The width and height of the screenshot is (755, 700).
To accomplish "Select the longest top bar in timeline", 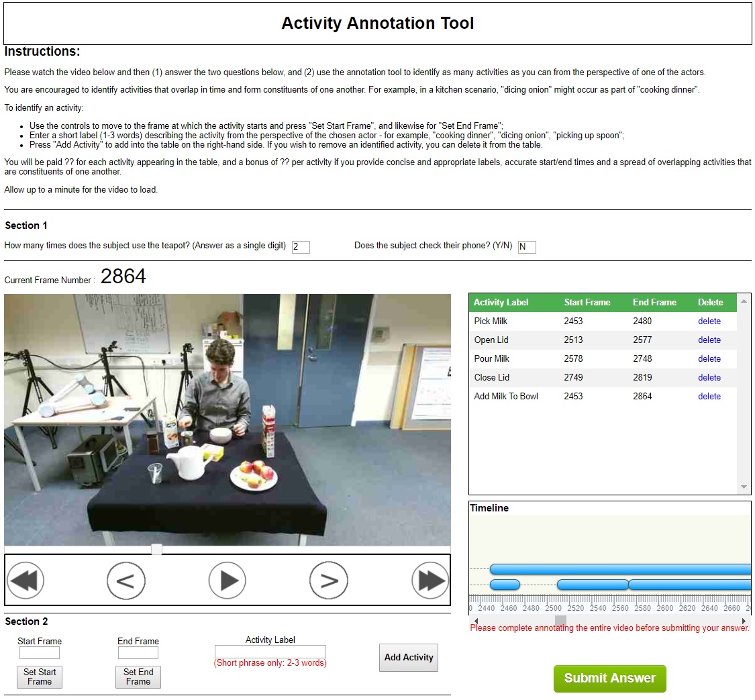I will 620,570.
